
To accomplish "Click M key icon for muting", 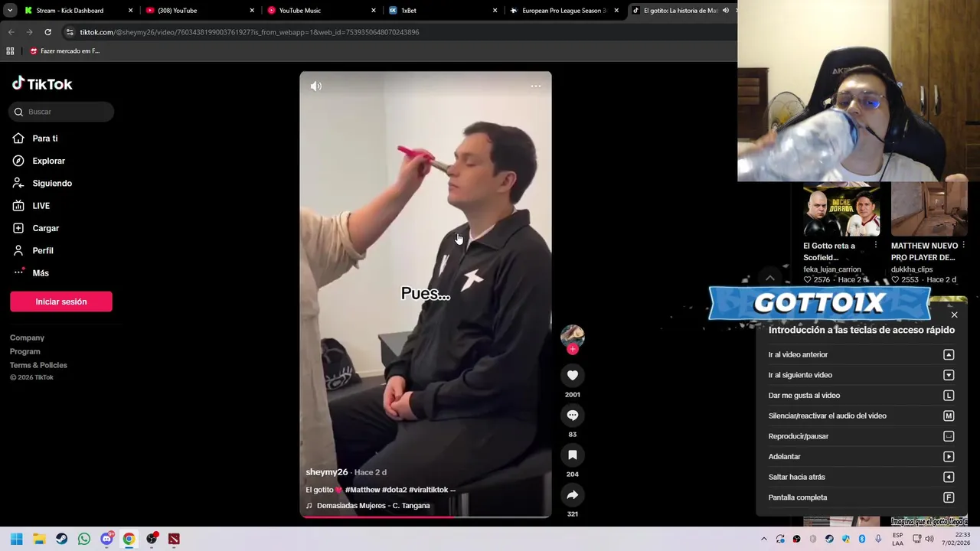I will pyautogui.click(x=949, y=416).
